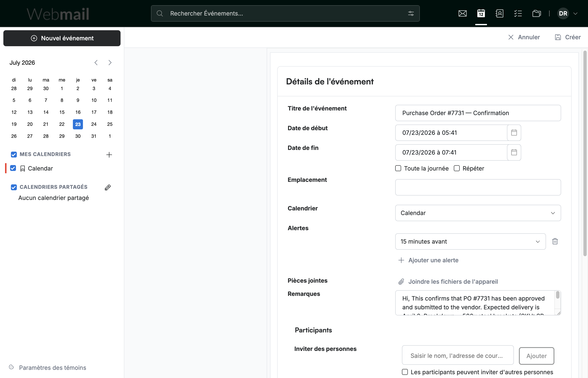
Task: Click Nouvel événement button
Action: click(x=62, y=38)
